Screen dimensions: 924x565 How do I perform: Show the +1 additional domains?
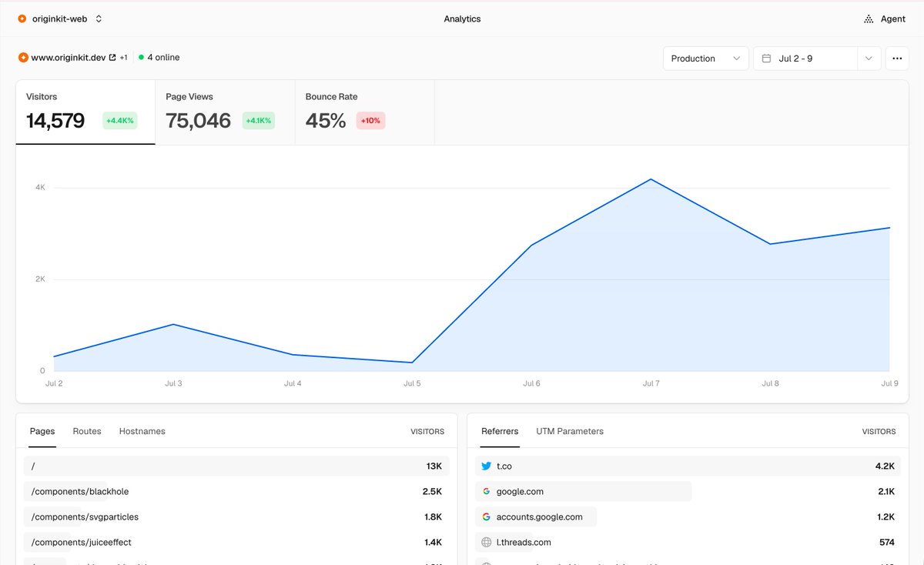123,58
